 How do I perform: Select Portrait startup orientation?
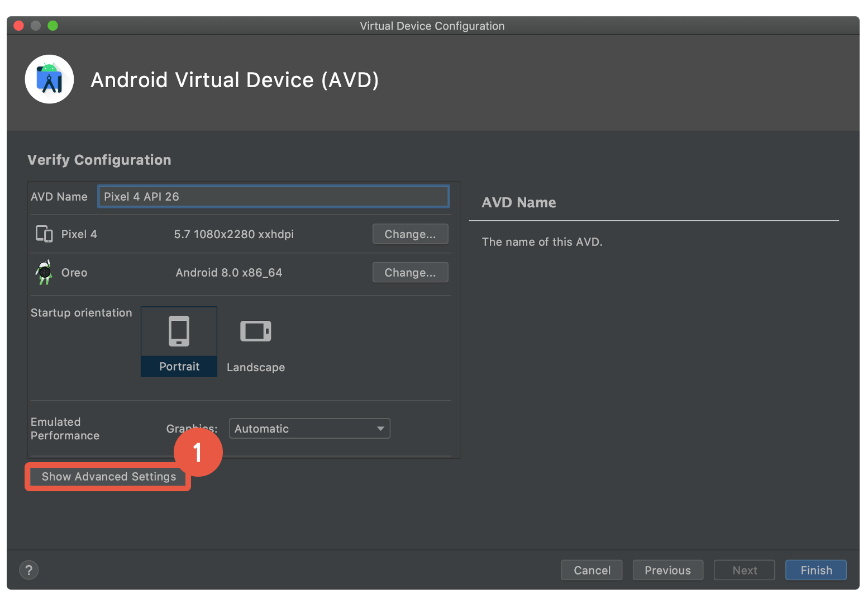[179, 341]
